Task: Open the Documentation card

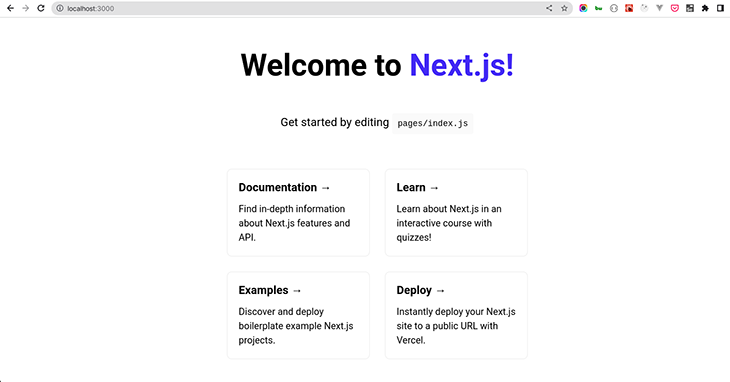Action: pos(298,213)
